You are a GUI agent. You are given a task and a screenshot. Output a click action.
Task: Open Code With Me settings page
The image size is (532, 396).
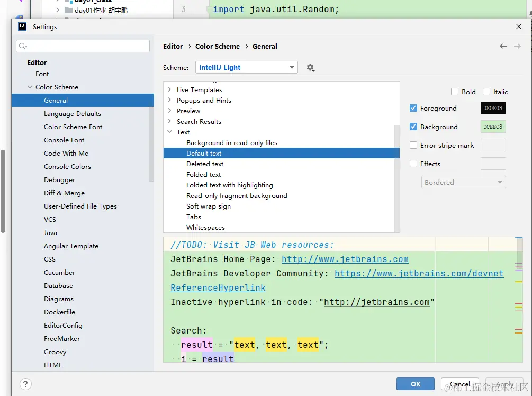click(x=66, y=154)
